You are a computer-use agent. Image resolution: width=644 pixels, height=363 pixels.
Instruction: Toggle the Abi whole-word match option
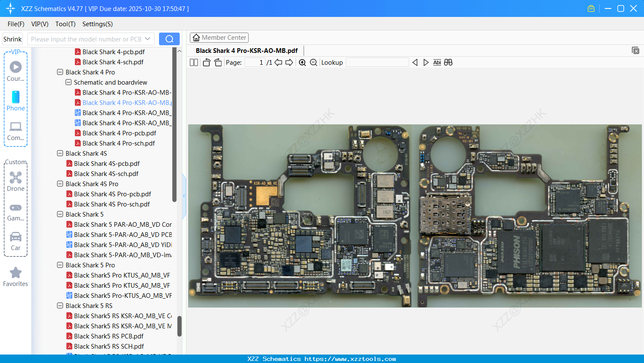pos(437,63)
